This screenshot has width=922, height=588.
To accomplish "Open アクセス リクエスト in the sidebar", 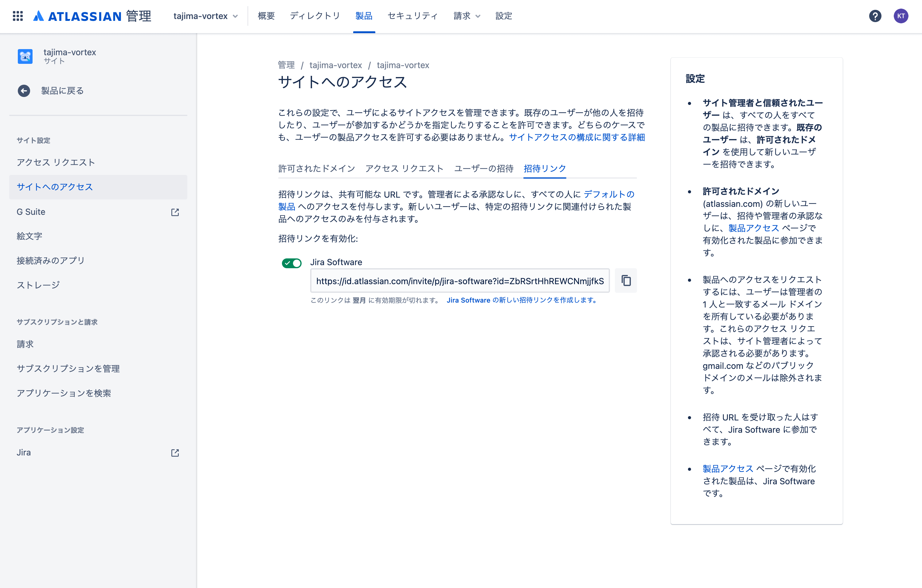I will pos(98,162).
